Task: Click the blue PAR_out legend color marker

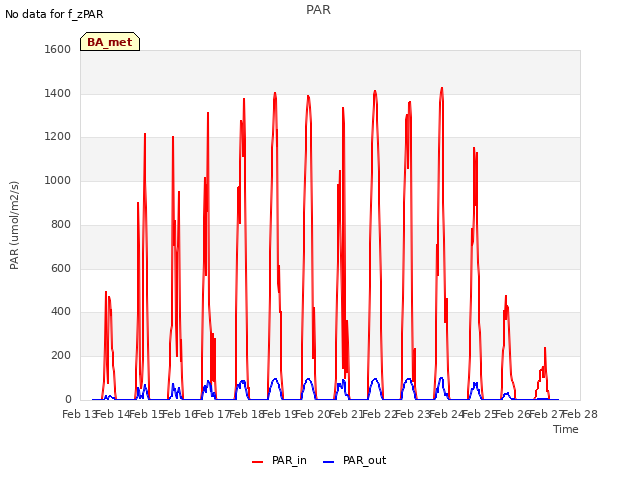Action: (x=329, y=462)
